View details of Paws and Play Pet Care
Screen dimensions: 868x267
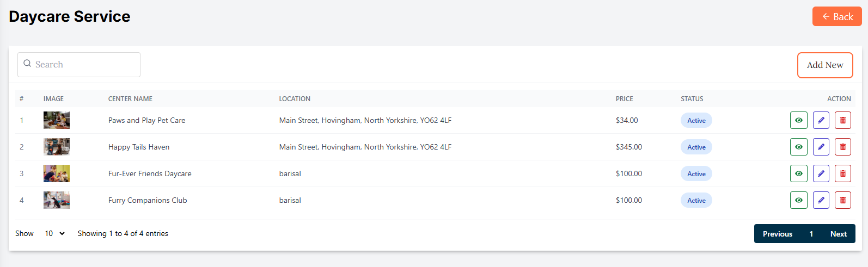(x=798, y=120)
